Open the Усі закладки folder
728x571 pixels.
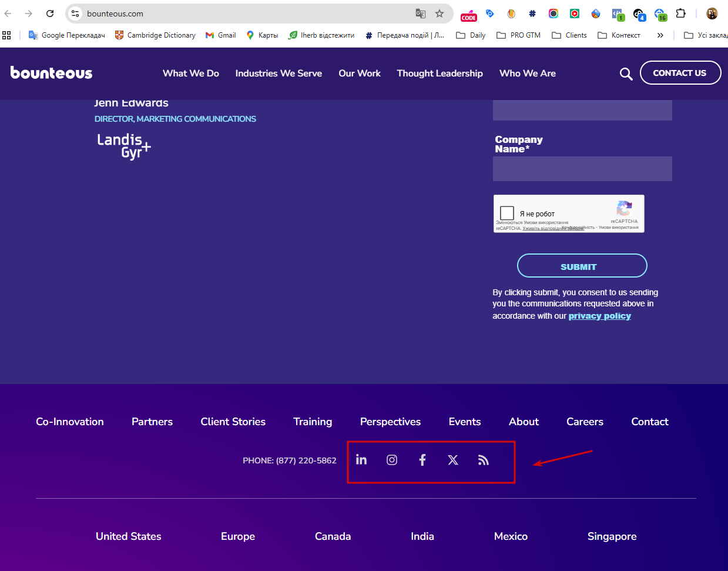pos(706,35)
